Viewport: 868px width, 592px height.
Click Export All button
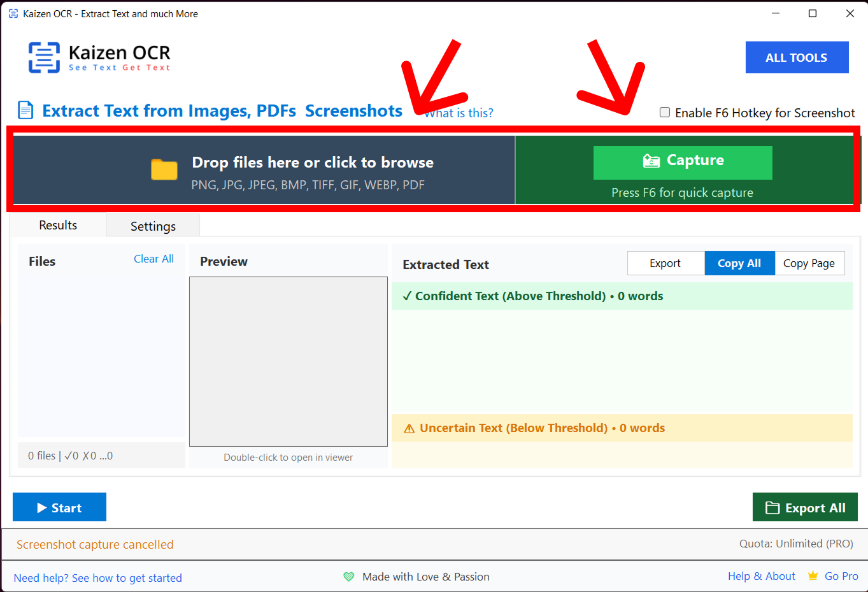pos(805,507)
